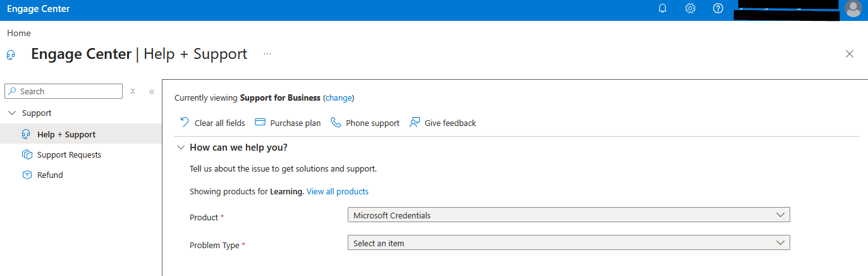Click the View all products link
868x276 pixels.
coord(338,191)
